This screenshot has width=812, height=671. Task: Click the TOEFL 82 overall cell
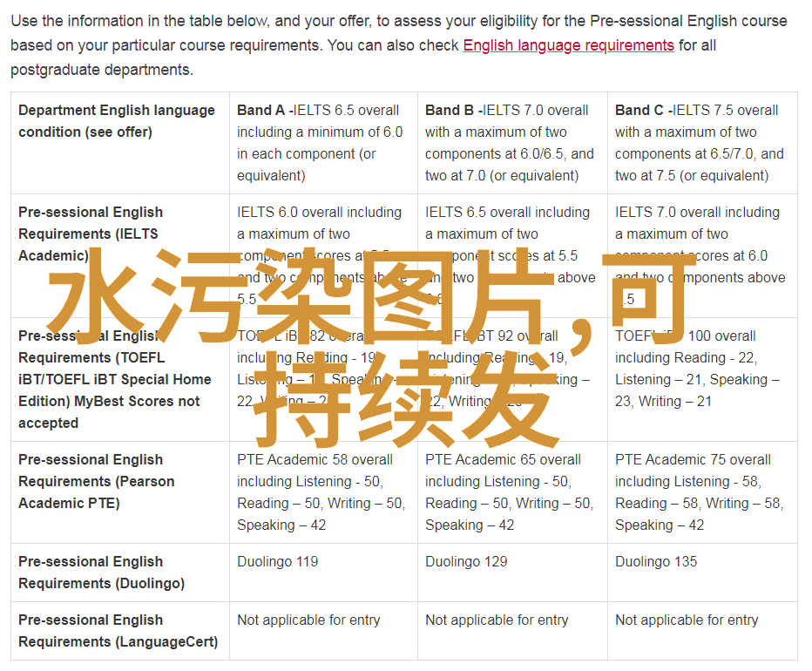coord(323,380)
